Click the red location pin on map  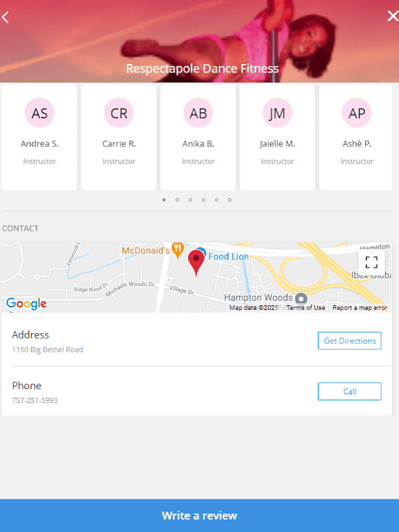pos(196,263)
